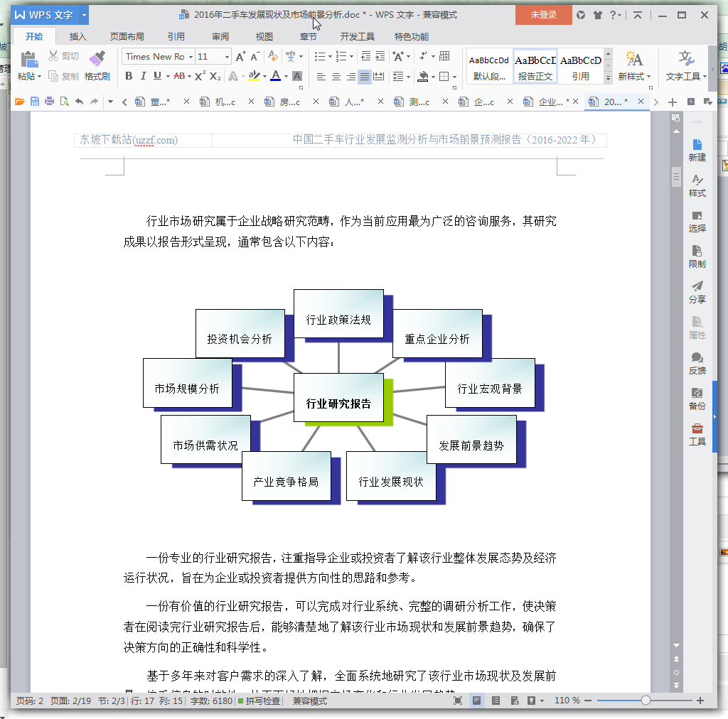The image size is (728, 719).
Task: Click the yellow highlight color swatch
Action: [x=254, y=76]
